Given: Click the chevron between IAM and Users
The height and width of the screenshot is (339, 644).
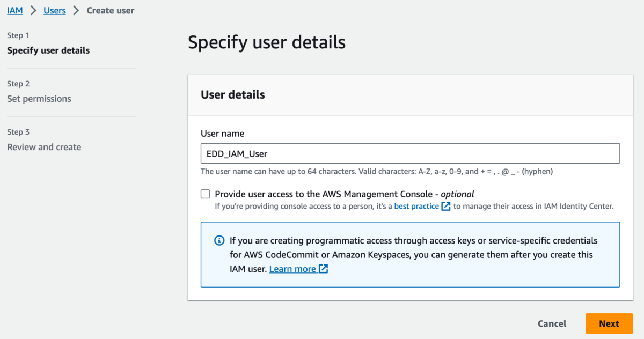Looking at the screenshot, I should pos(33,10).
